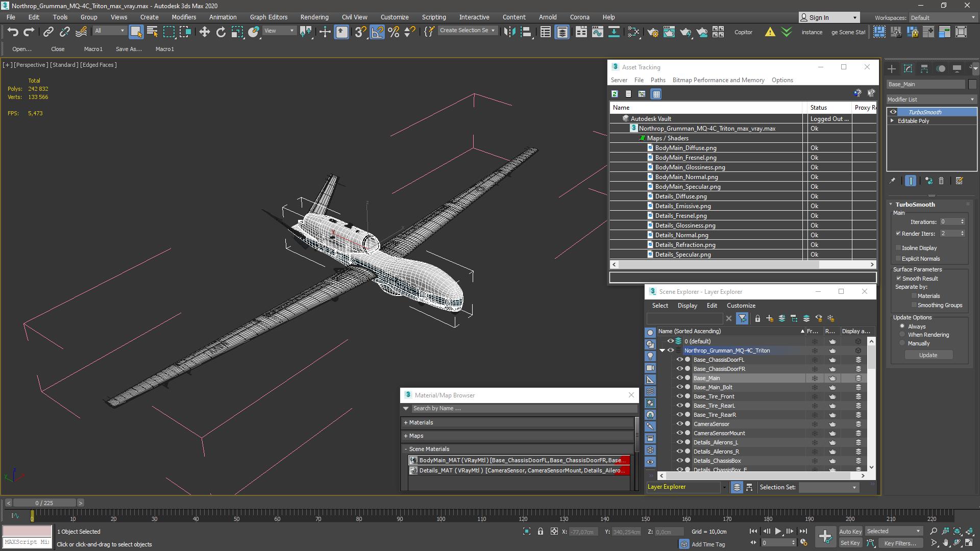Open the Rendering menu
The height and width of the screenshot is (551, 980).
[314, 17]
